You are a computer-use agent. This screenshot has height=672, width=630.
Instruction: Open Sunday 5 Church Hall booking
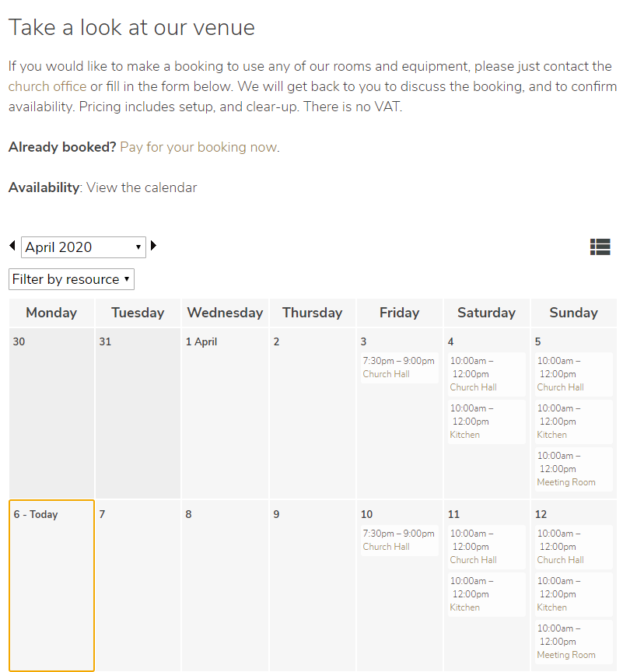tap(573, 374)
